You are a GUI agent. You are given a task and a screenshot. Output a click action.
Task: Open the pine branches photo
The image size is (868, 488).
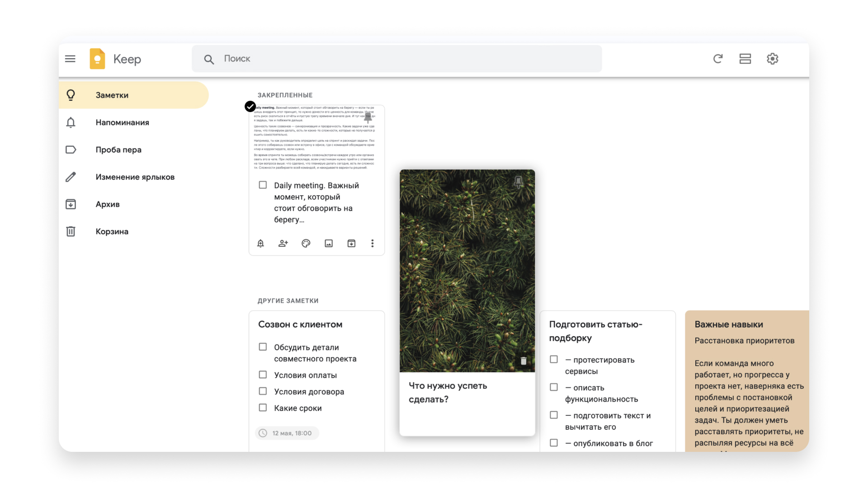point(467,271)
